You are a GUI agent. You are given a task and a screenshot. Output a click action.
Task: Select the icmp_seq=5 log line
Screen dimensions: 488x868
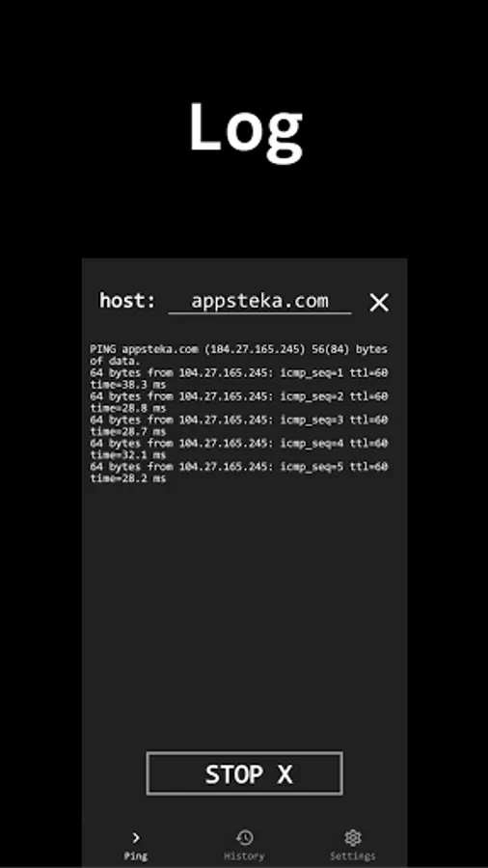click(239, 473)
